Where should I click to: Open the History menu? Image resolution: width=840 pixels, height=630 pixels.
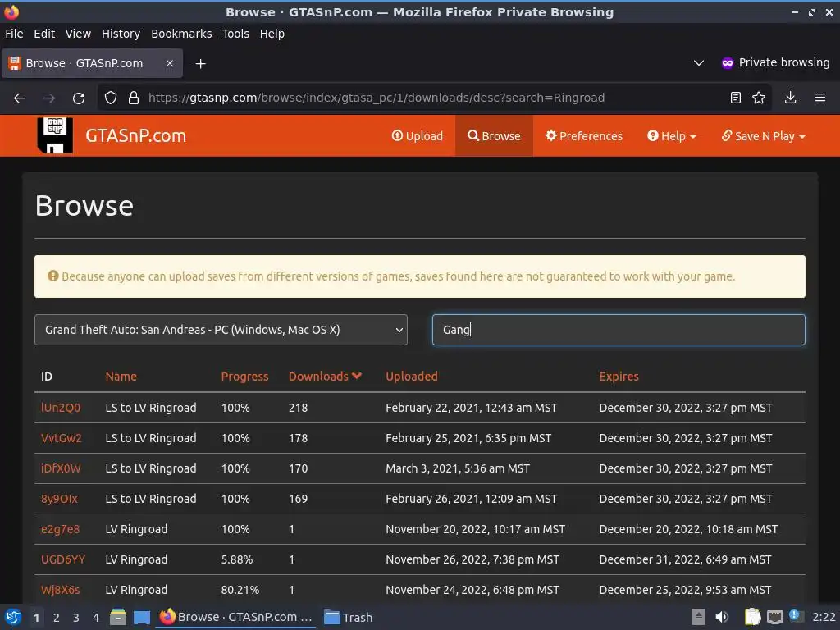[x=121, y=34]
